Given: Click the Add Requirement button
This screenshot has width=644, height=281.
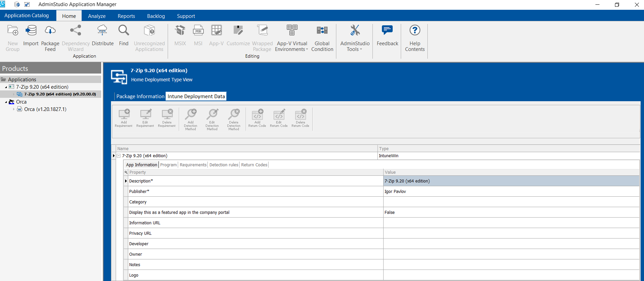Looking at the screenshot, I should (123, 118).
